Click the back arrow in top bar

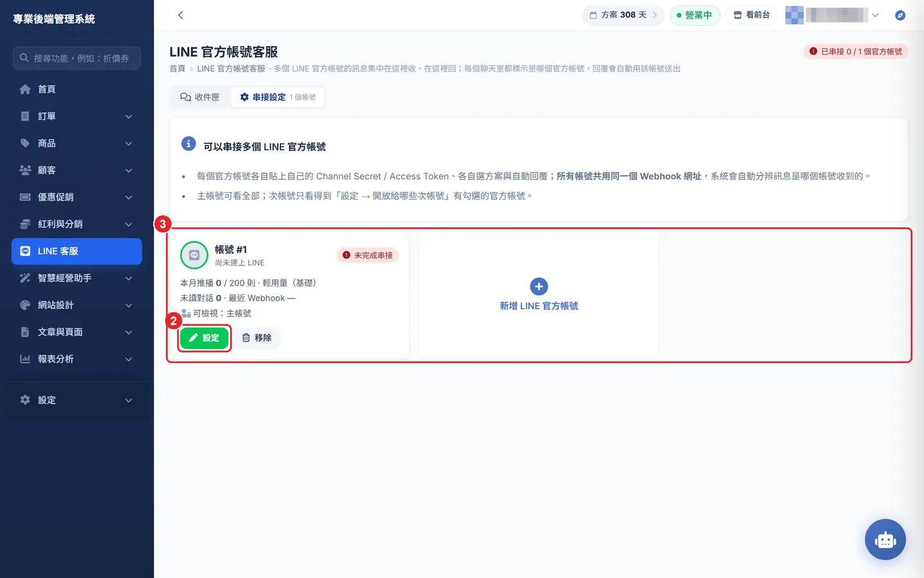pos(180,15)
